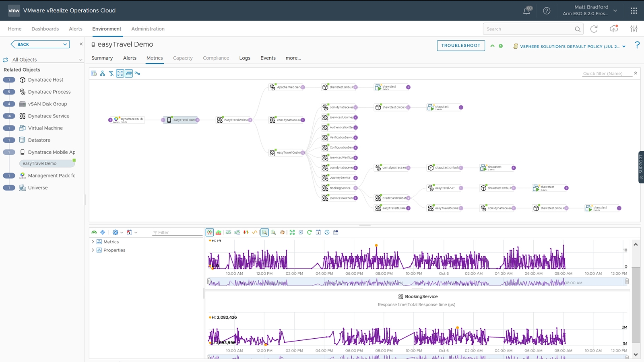Expand the Metrics tree node

(x=93, y=242)
